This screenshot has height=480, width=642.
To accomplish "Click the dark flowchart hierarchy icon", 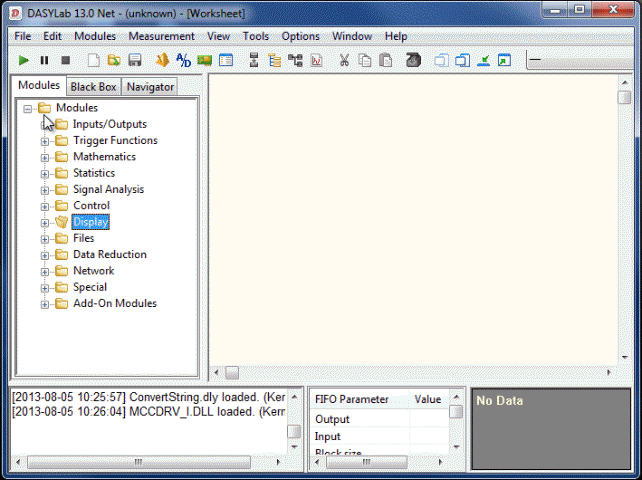I will [295, 61].
